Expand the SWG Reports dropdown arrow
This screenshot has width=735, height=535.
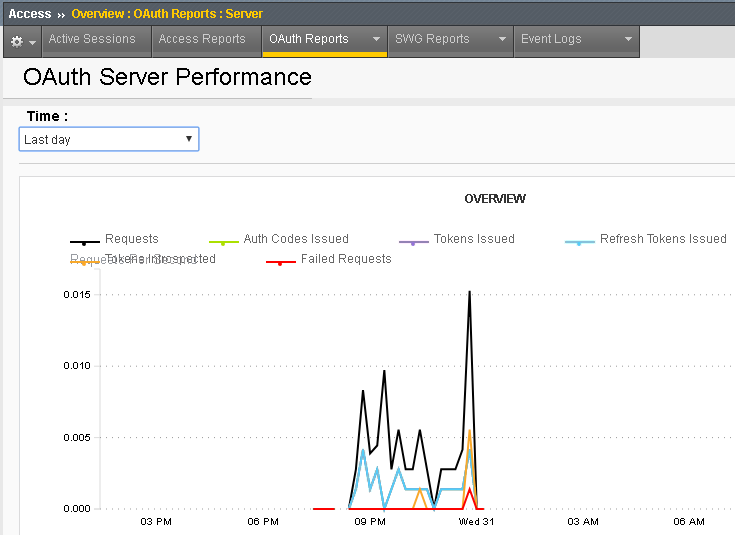(x=502, y=39)
